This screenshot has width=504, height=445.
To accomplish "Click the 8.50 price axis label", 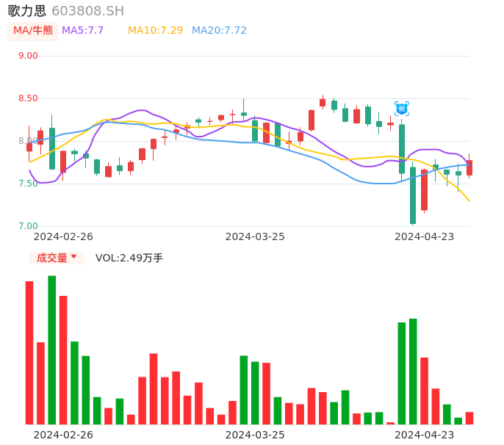I will [x=28, y=98].
